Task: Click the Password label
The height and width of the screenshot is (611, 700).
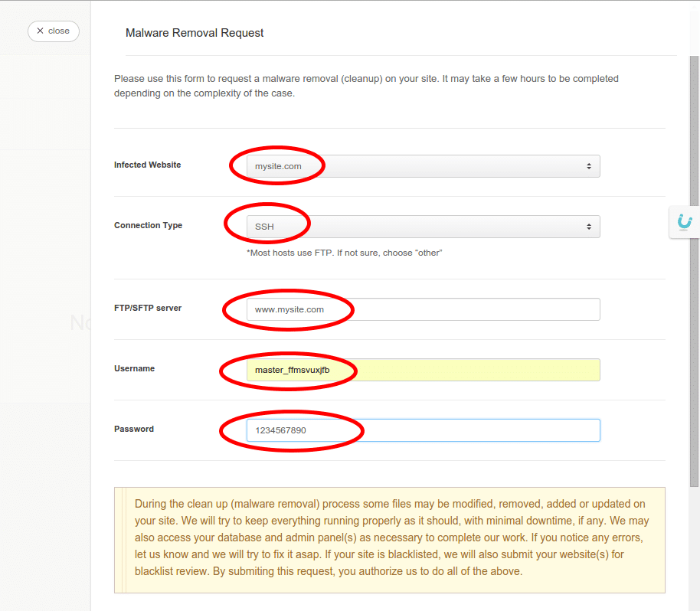Action: pos(134,429)
